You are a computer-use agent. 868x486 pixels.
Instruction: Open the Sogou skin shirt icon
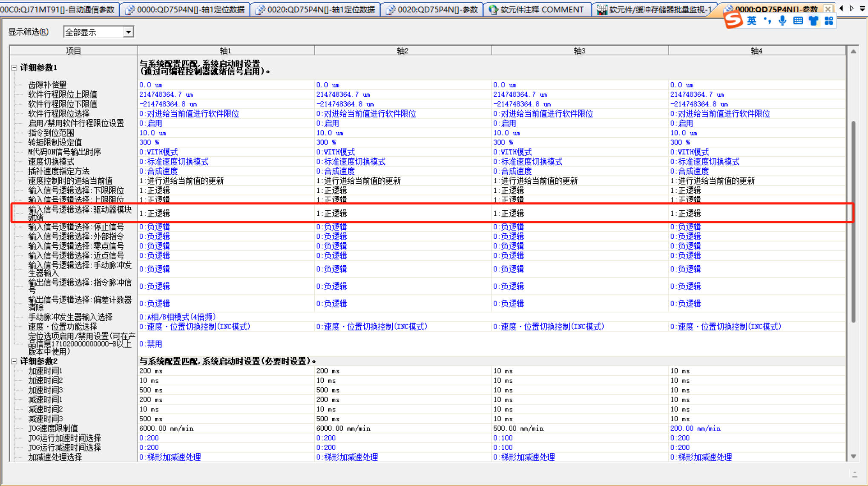tap(813, 20)
